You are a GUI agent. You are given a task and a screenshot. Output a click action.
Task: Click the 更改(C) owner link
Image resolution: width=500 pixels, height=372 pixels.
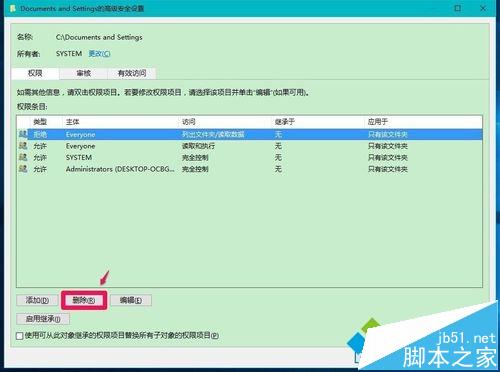[x=99, y=54]
